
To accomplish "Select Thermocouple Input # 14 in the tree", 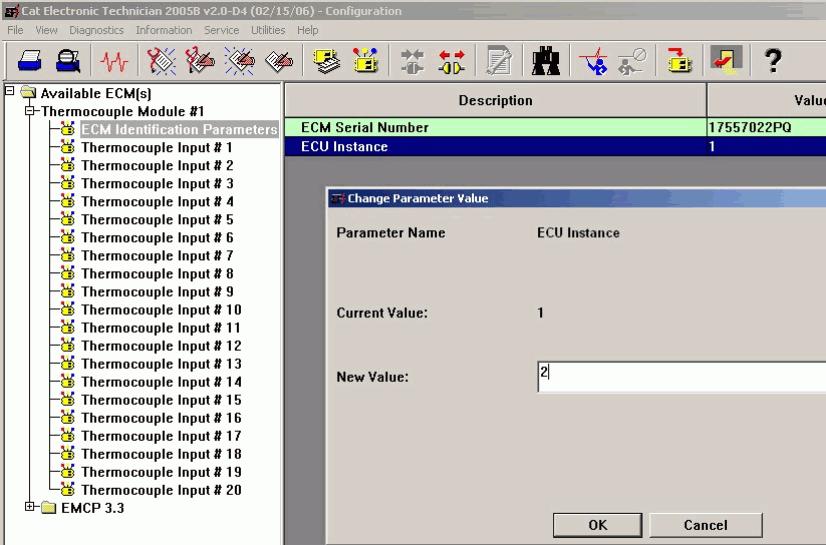I will tap(161, 382).
